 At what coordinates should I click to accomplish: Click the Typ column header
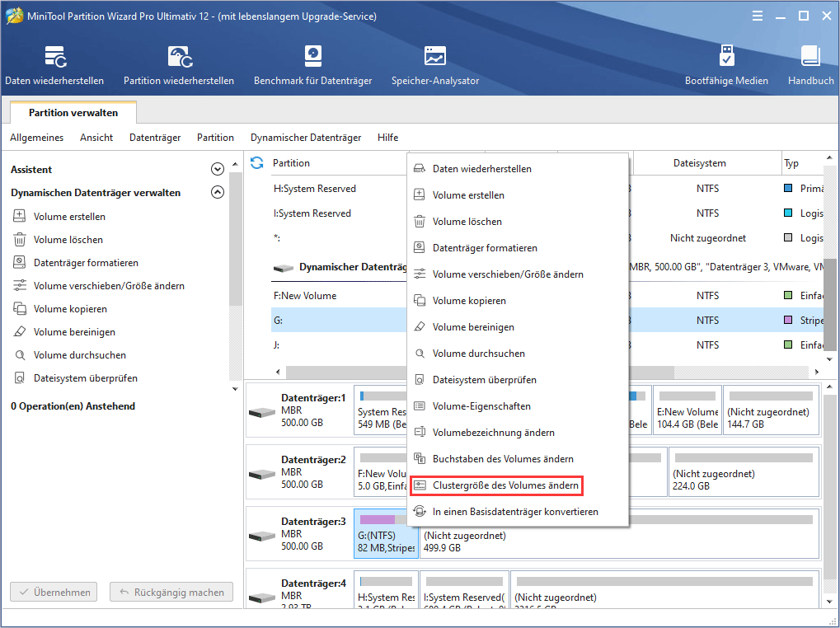click(x=803, y=162)
